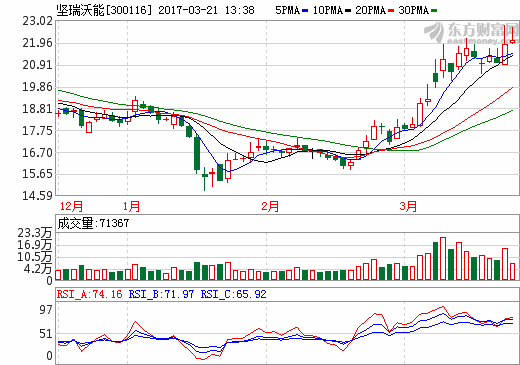520x365 pixels.
Task: Select the 30PMA legend label
Action: tap(413, 10)
